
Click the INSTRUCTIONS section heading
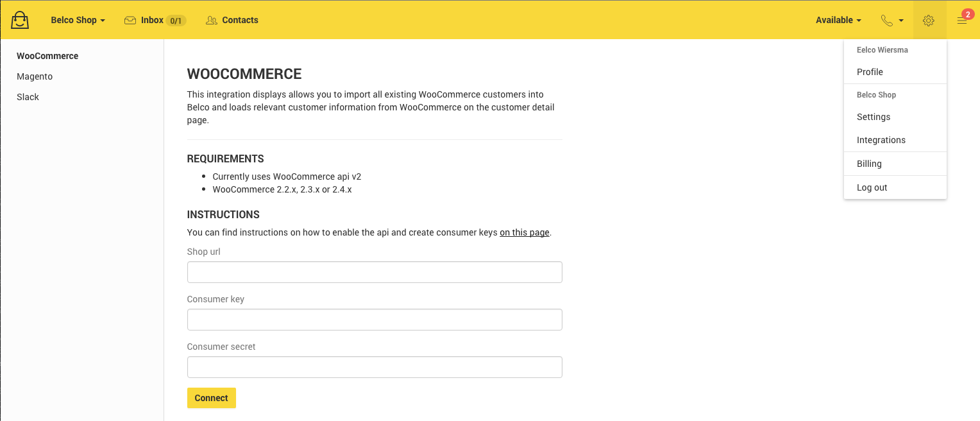click(x=223, y=215)
